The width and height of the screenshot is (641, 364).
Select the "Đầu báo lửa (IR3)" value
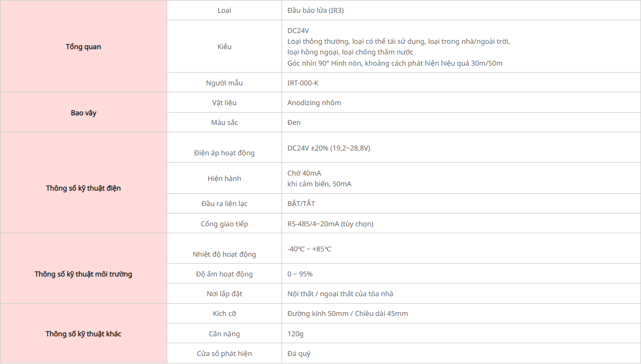point(315,10)
